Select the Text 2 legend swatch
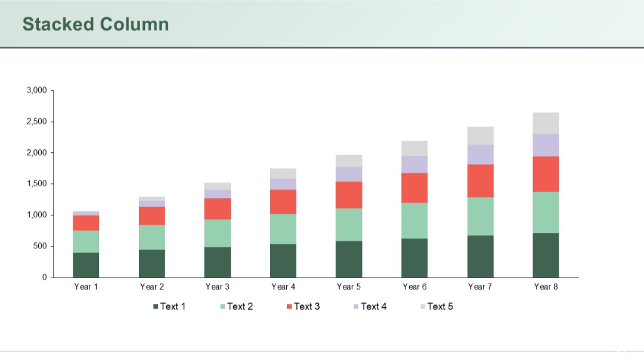 point(222,306)
